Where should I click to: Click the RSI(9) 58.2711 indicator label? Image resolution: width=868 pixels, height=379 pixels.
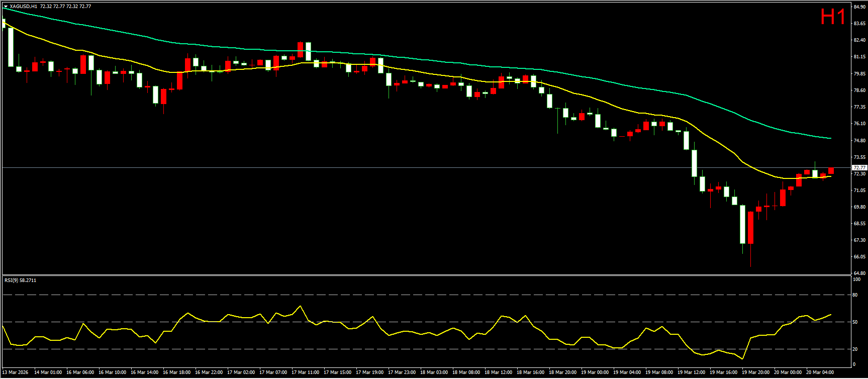tap(20, 280)
